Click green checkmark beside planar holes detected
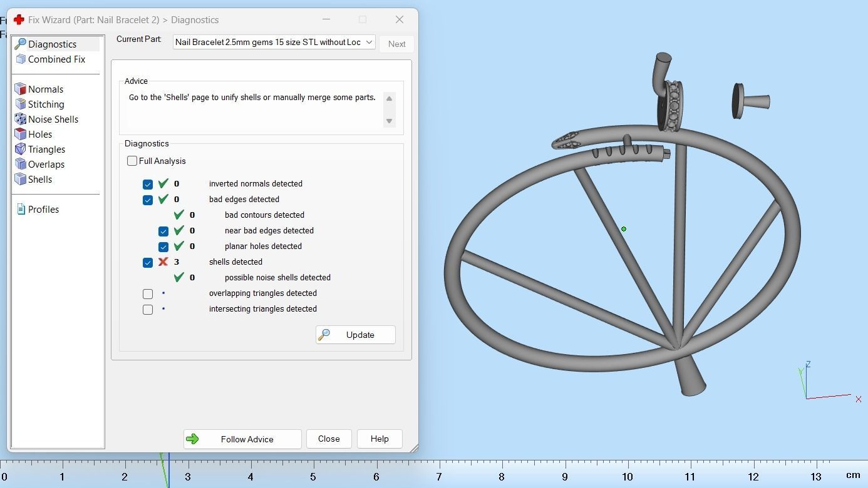This screenshot has height=488, width=868. (179, 246)
